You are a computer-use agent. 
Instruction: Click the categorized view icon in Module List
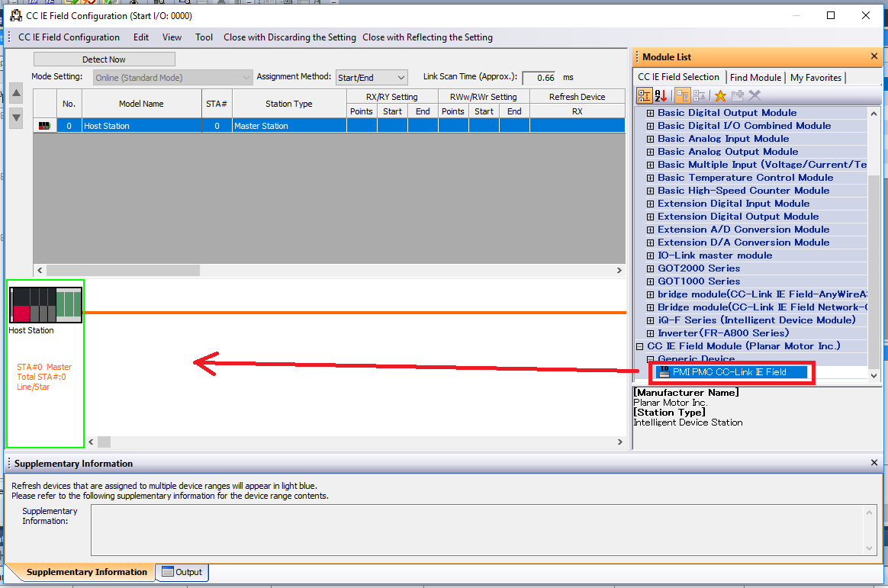point(645,95)
